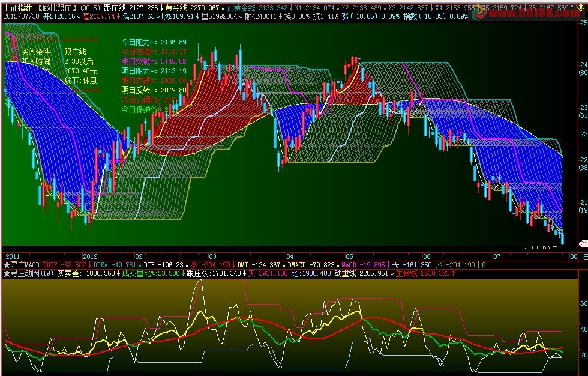The image size is (588, 376).
Task: Click the star icon beside 寻庄MACD
Action: (7, 265)
